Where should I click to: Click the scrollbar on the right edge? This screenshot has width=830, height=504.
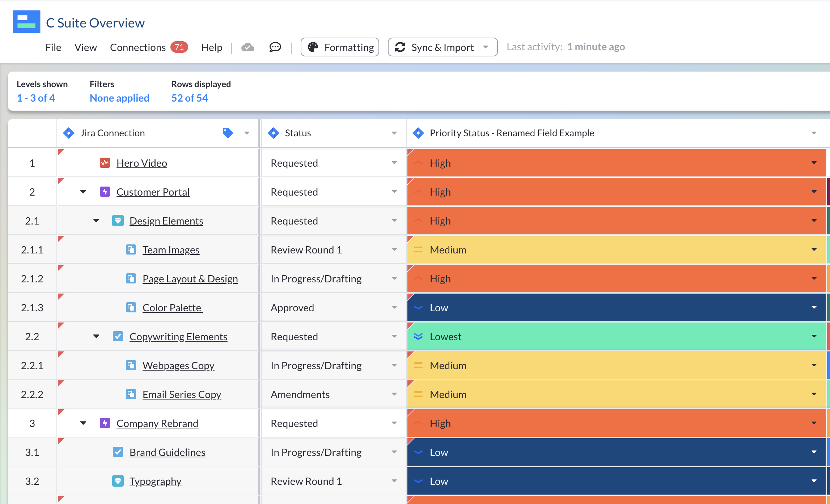coord(828,253)
